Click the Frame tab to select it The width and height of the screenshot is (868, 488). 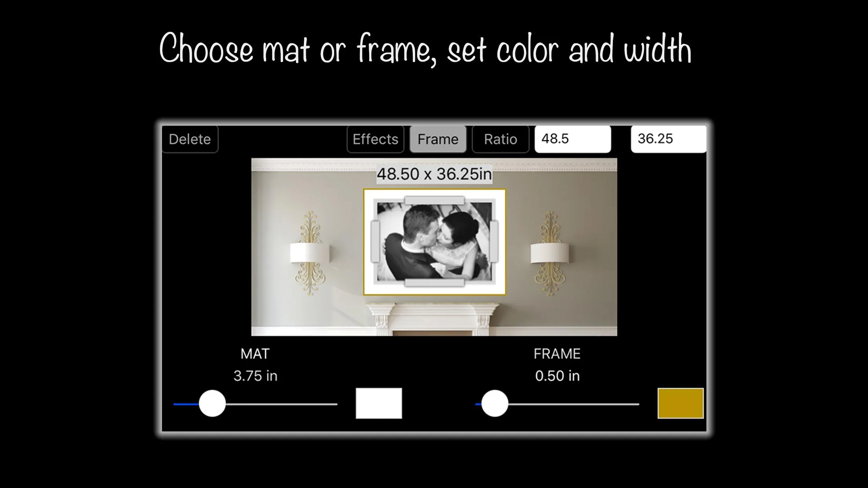[437, 139]
